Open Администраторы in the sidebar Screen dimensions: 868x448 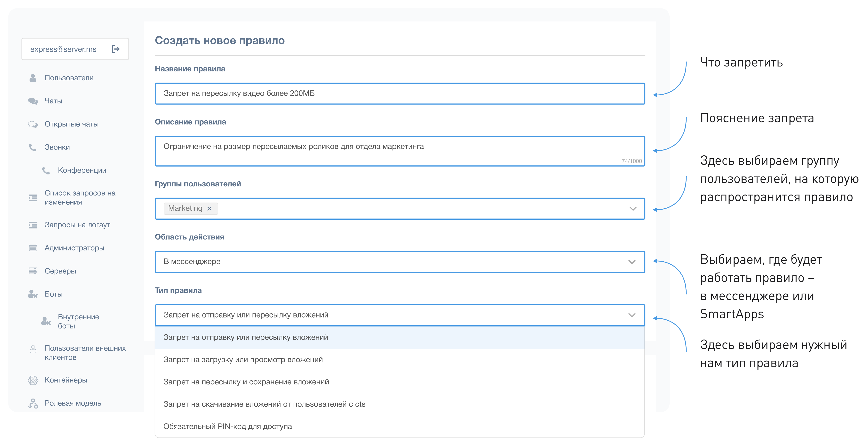[x=74, y=248]
